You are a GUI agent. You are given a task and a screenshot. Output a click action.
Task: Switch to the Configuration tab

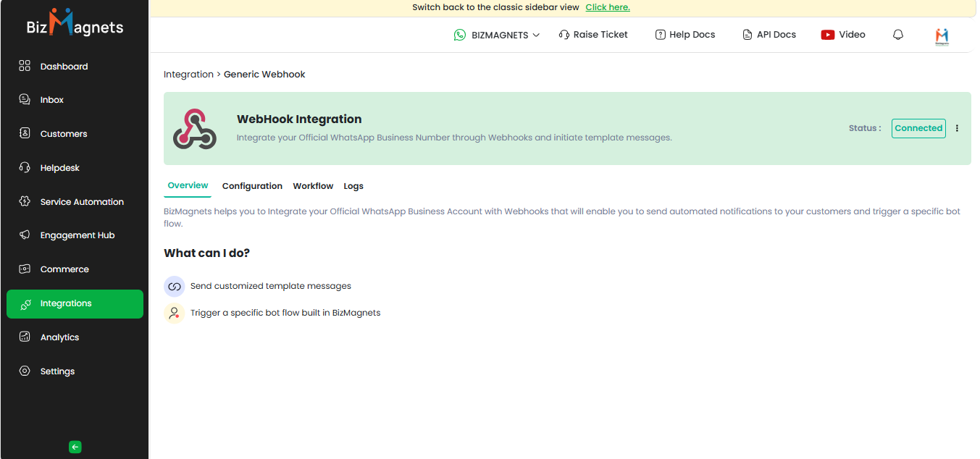point(252,186)
